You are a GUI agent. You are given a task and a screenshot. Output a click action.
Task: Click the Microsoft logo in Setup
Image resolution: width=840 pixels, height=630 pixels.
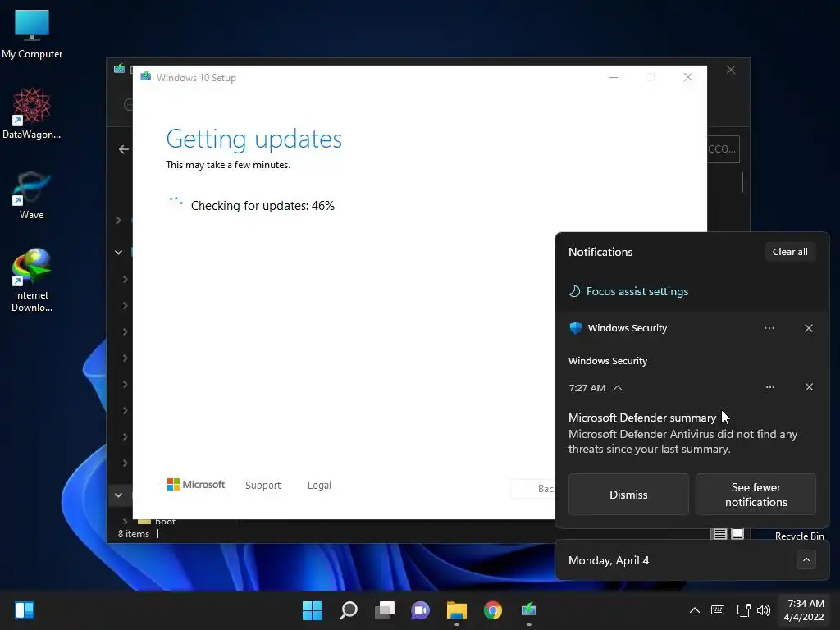[x=196, y=485]
